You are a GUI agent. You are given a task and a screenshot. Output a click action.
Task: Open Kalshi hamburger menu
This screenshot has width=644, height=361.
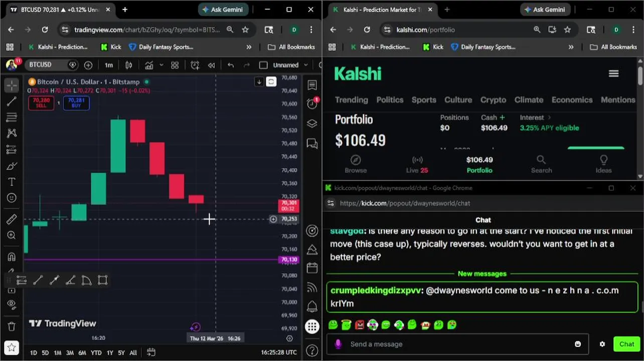(613, 74)
